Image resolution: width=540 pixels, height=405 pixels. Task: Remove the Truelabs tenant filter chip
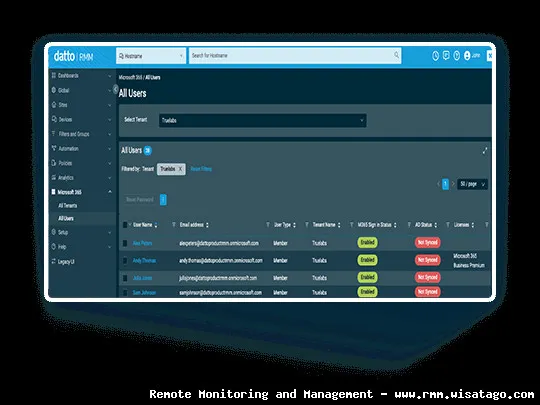pos(180,169)
